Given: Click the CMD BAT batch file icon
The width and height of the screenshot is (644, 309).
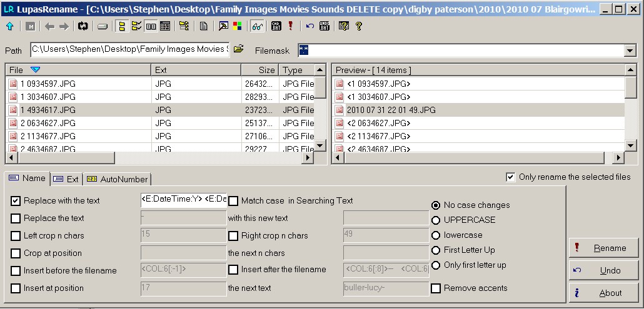Looking at the screenshot, I should tap(276, 27).
